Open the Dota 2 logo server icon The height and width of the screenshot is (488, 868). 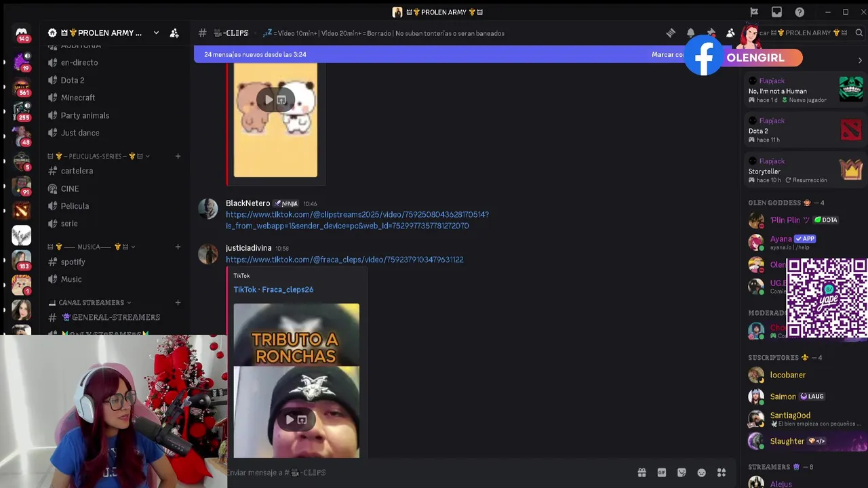tap(22, 210)
